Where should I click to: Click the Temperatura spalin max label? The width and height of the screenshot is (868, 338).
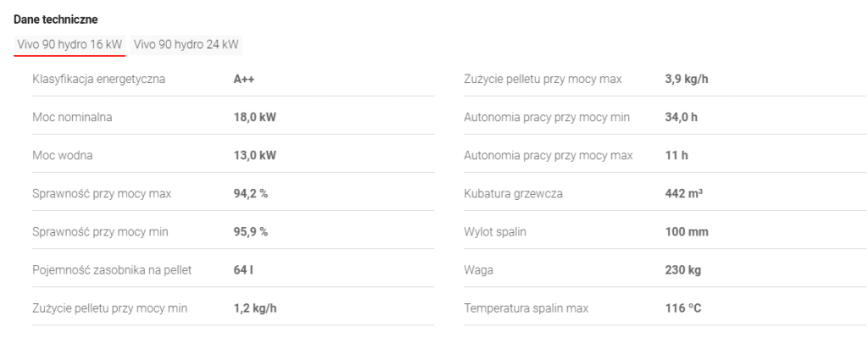pyautogui.click(x=526, y=308)
